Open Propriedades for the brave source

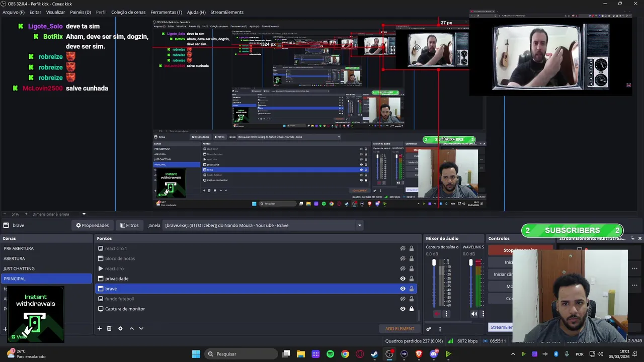pos(92,225)
